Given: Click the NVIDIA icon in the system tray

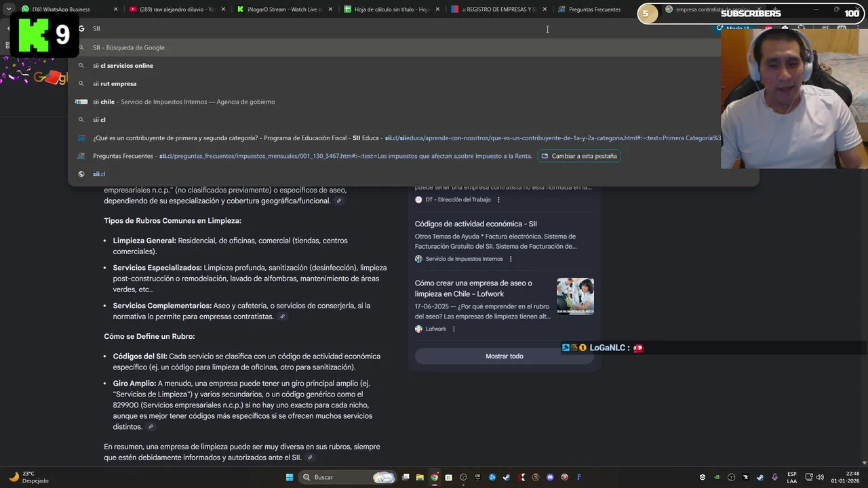Looking at the screenshot, I should [x=717, y=477].
